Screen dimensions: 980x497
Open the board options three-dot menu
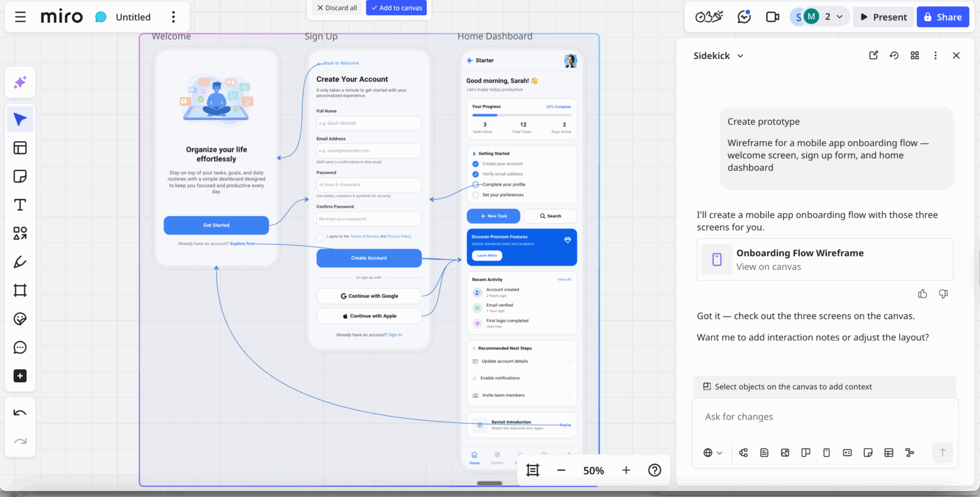point(173,17)
